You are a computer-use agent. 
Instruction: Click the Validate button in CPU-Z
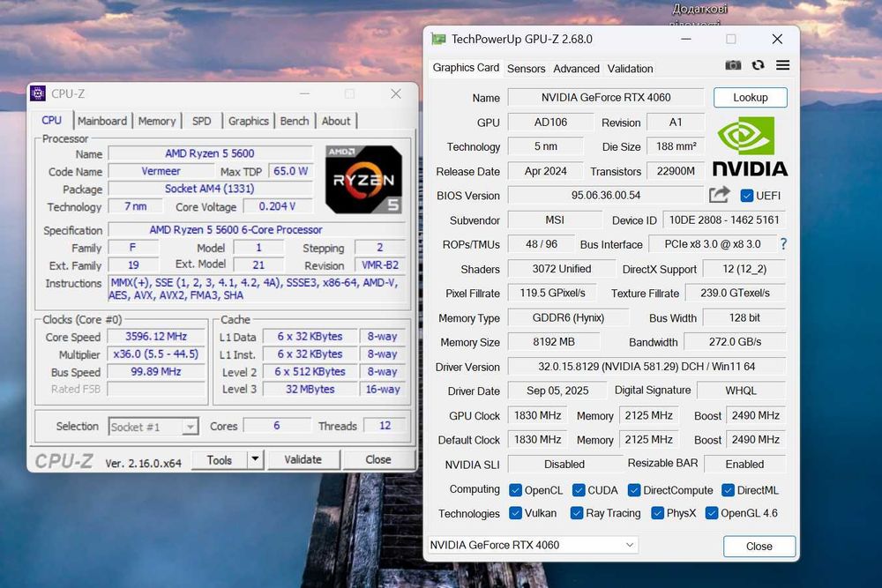coord(303,459)
